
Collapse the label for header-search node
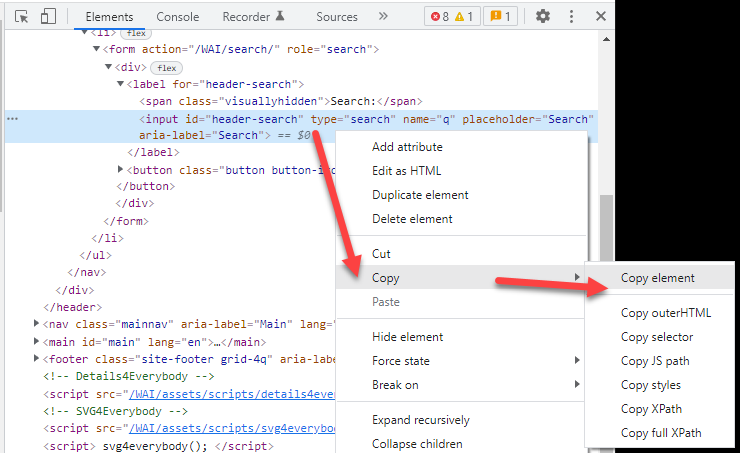pos(120,84)
